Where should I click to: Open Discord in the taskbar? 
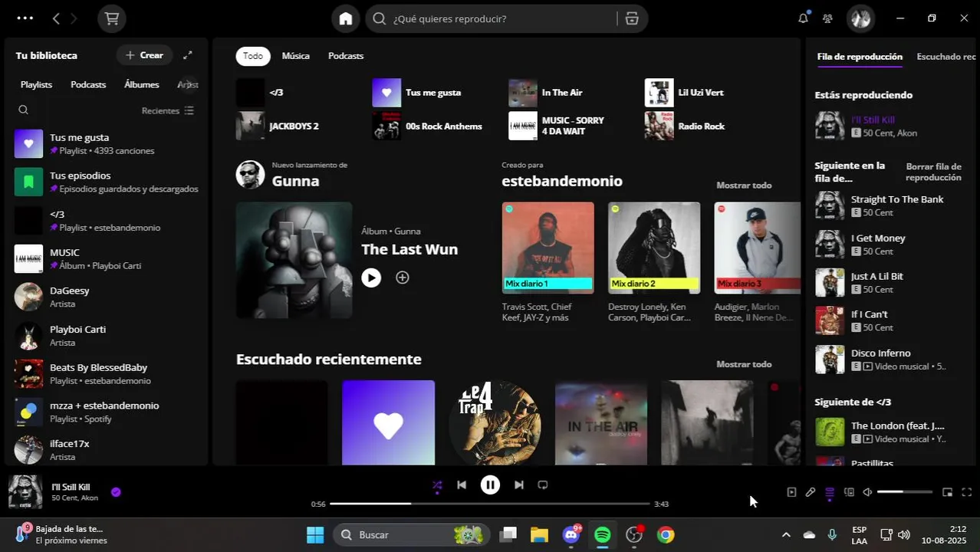[571, 535]
